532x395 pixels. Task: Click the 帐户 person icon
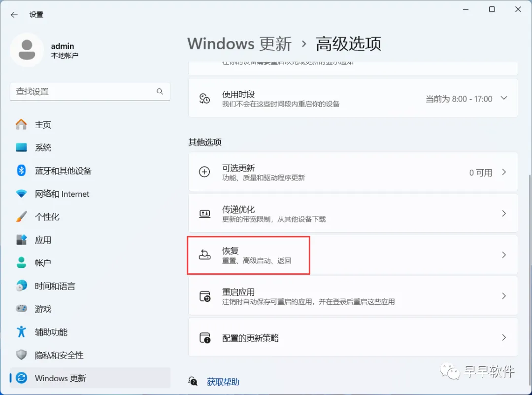(21, 262)
